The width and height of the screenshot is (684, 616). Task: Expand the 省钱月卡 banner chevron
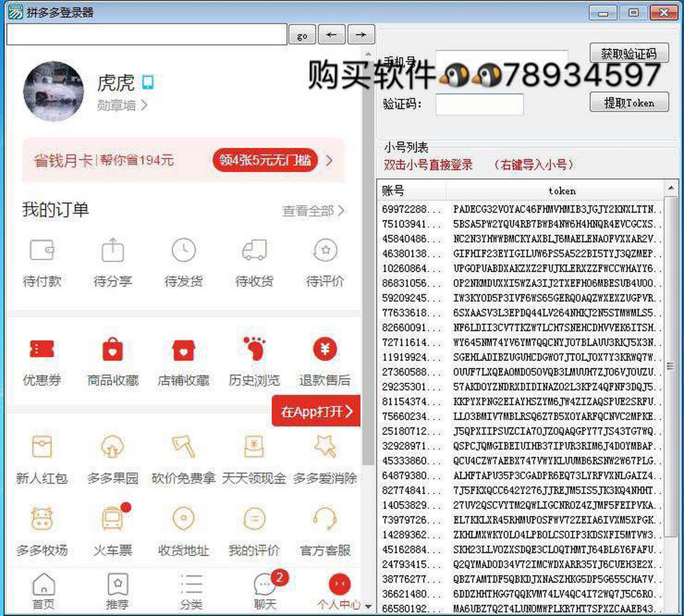coord(329,160)
